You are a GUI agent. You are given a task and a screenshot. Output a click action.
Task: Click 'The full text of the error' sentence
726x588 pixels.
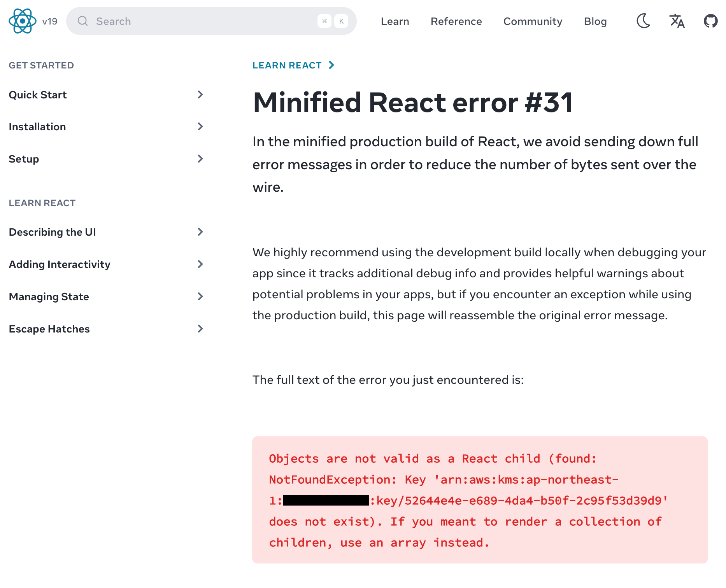(x=388, y=380)
